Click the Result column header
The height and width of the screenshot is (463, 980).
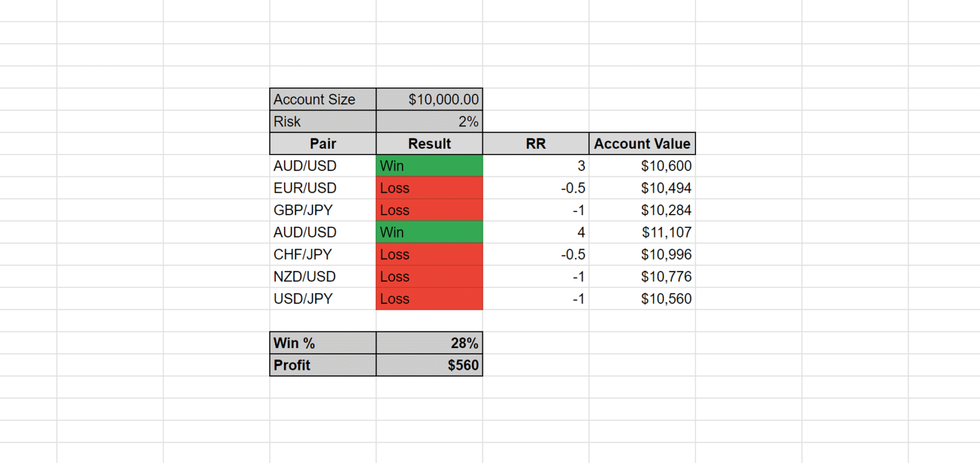point(429,144)
